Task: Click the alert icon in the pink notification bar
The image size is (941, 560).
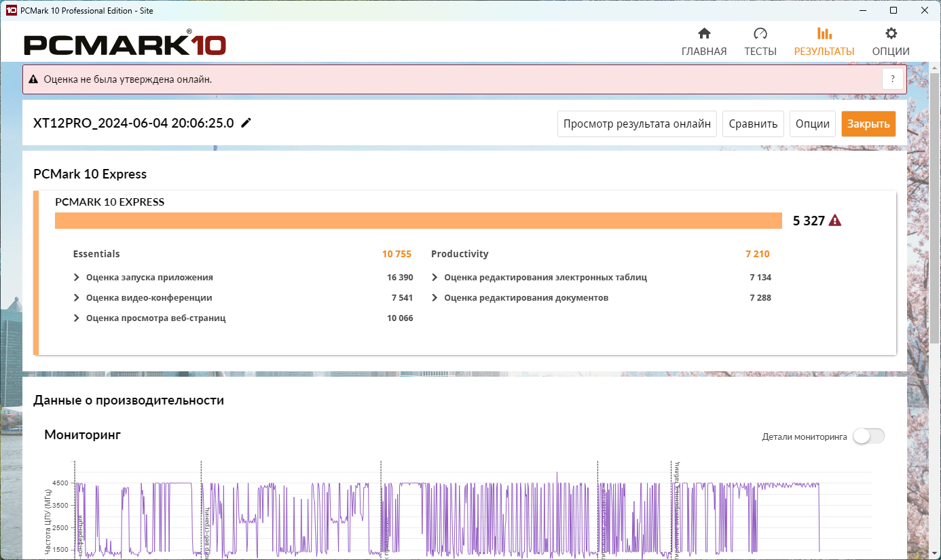Action: (33, 79)
